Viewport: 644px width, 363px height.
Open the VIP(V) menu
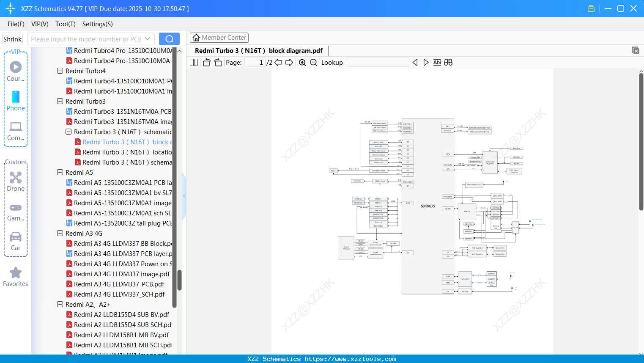(40, 24)
